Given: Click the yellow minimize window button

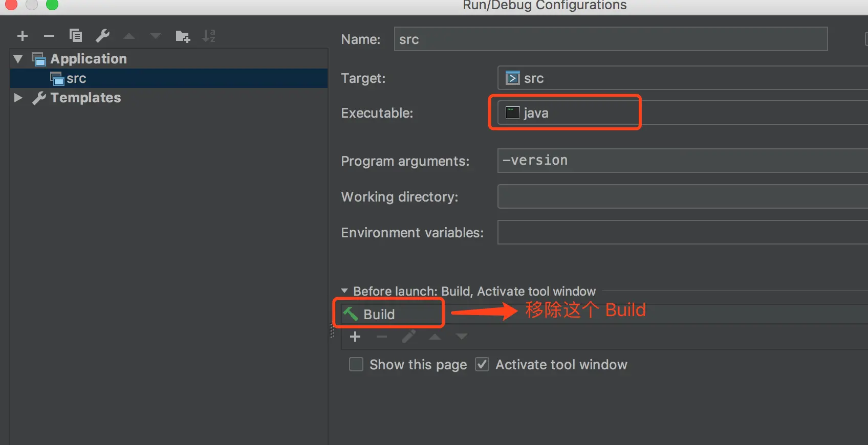Looking at the screenshot, I should [32, 5].
